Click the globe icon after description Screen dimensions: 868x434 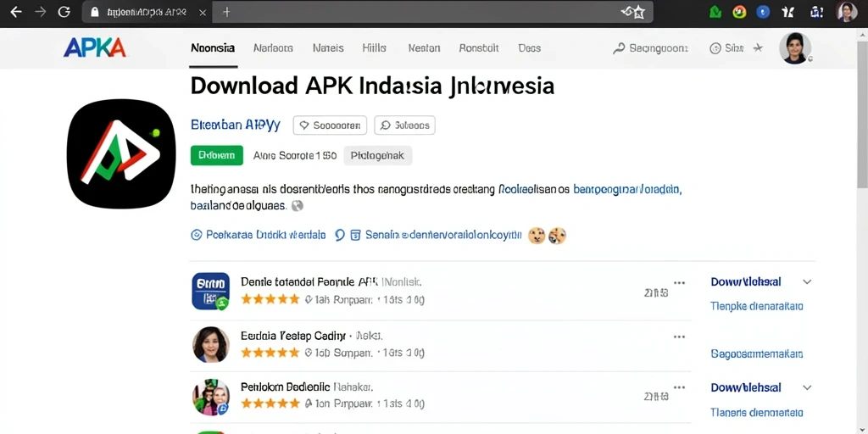298,206
